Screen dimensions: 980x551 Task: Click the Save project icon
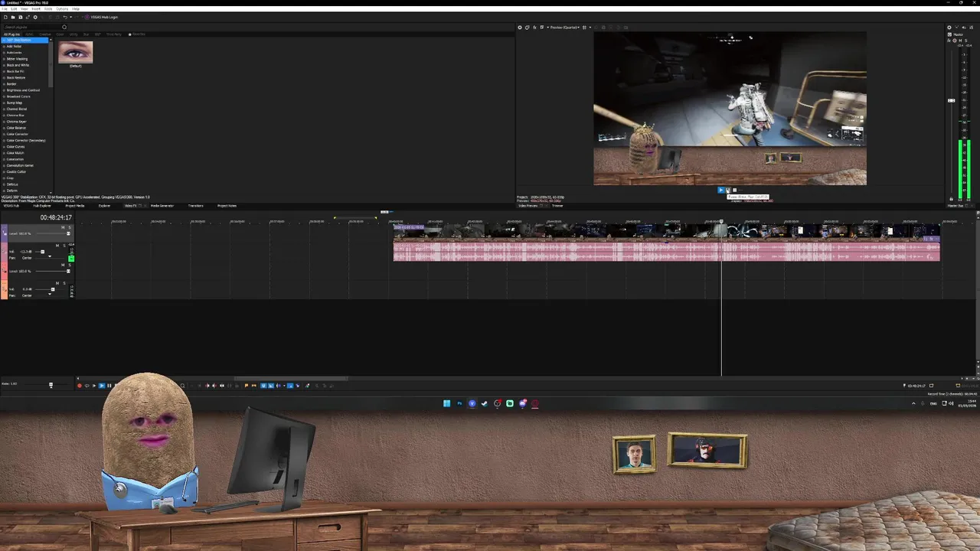[21, 17]
